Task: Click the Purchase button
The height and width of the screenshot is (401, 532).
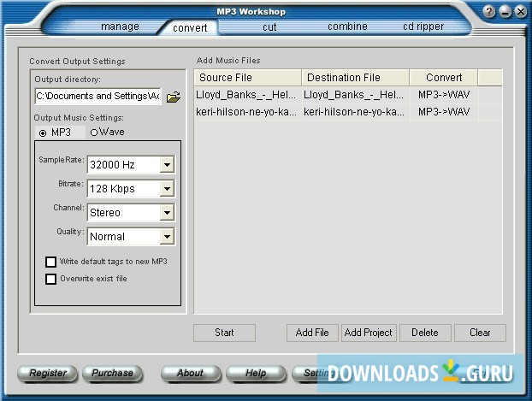Action: click(x=112, y=373)
